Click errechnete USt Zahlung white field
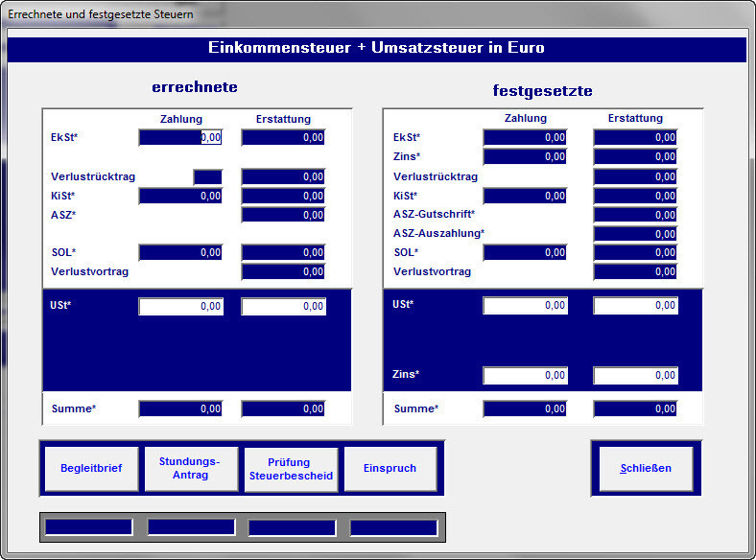Screen dimensions: 756x560 [x=180, y=307]
